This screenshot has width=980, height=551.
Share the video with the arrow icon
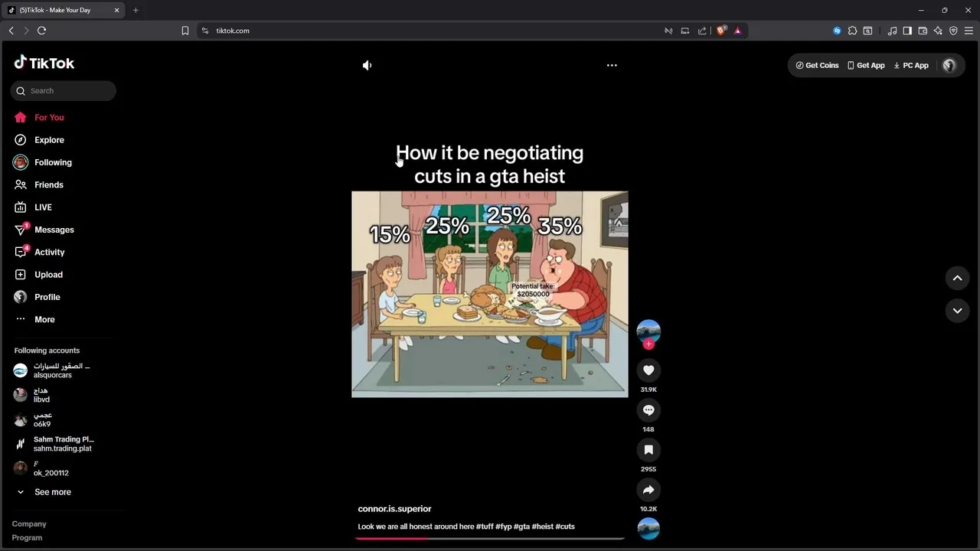[x=648, y=490]
